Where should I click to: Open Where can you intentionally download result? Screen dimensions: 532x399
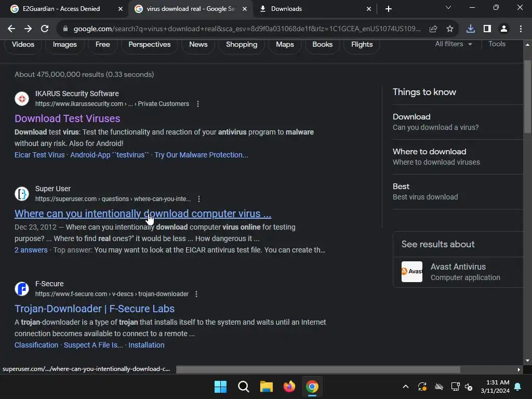(143, 214)
